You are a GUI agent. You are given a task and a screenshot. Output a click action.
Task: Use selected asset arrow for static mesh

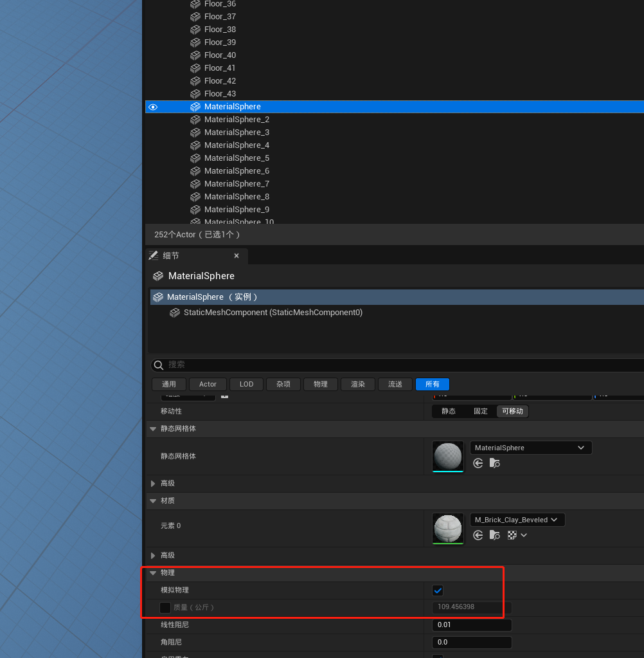click(x=478, y=463)
